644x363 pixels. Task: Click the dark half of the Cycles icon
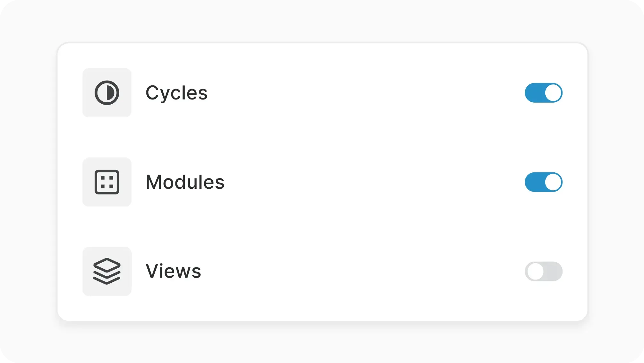click(111, 93)
